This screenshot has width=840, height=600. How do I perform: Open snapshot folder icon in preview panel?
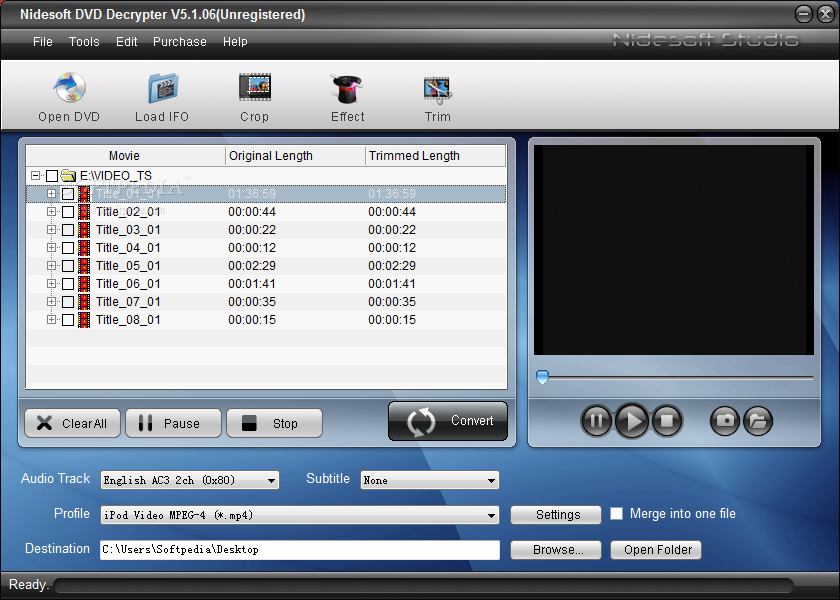pyautogui.click(x=758, y=421)
